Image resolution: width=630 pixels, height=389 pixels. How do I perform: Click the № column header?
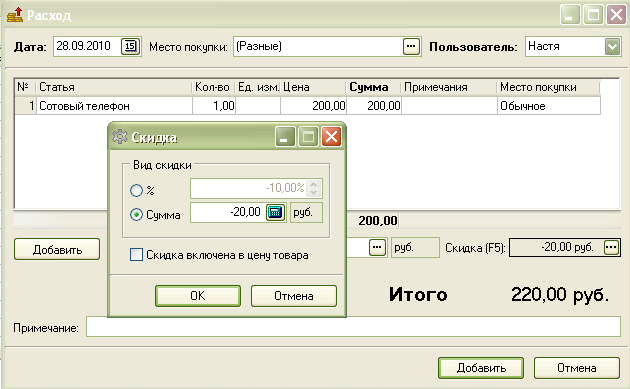(25, 87)
